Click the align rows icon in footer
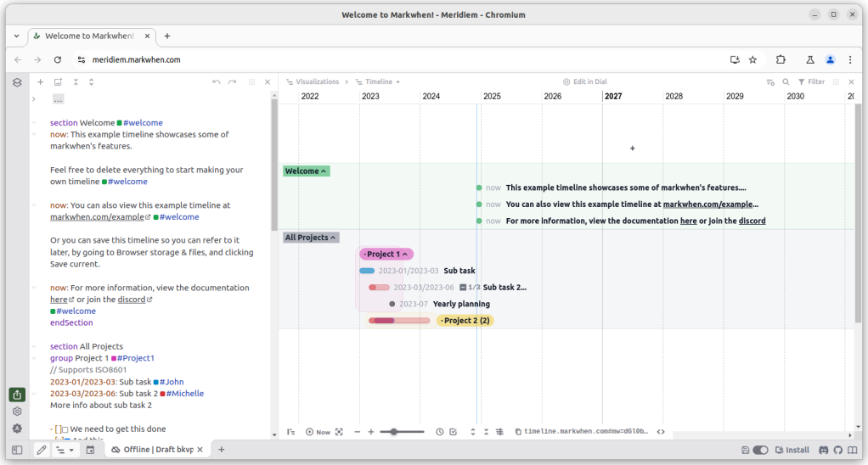This screenshot has width=868, height=465. pos(500,432)
